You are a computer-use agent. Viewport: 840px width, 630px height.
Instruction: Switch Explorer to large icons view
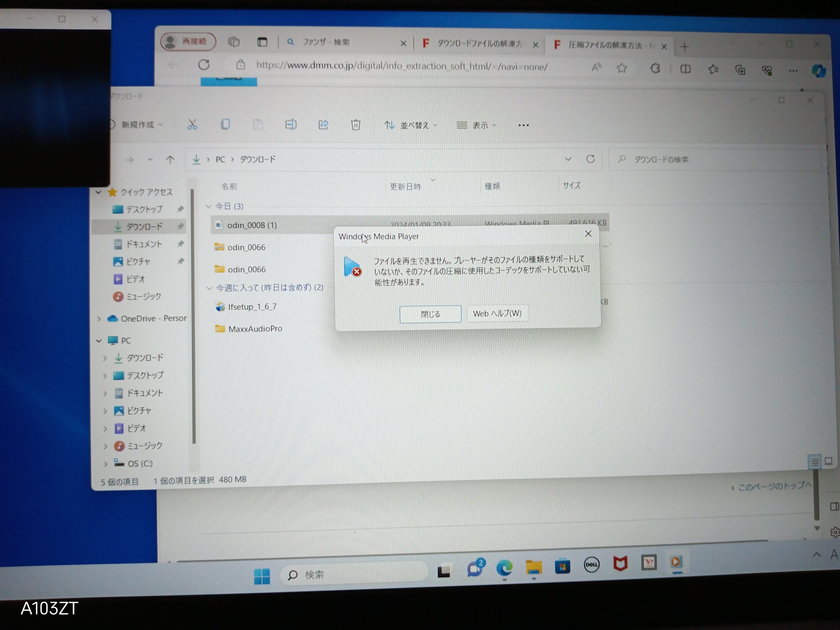(x=828, y=461)
